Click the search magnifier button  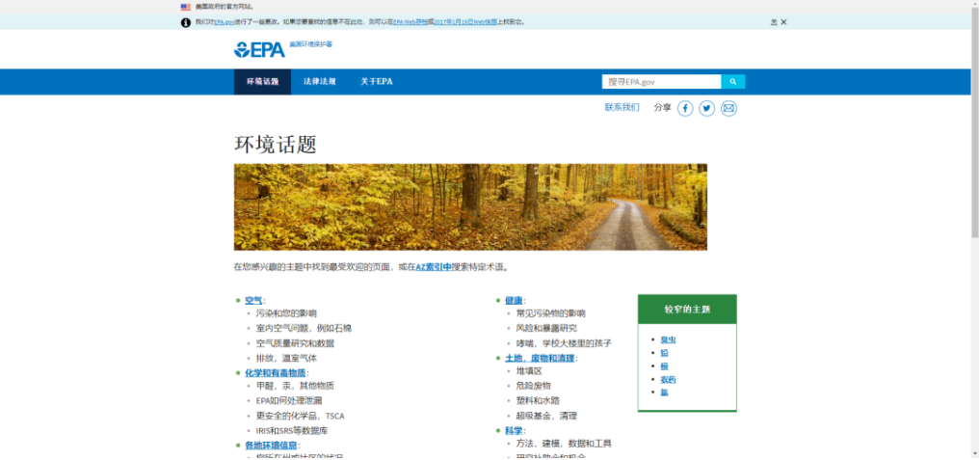[x=733, y=82]
